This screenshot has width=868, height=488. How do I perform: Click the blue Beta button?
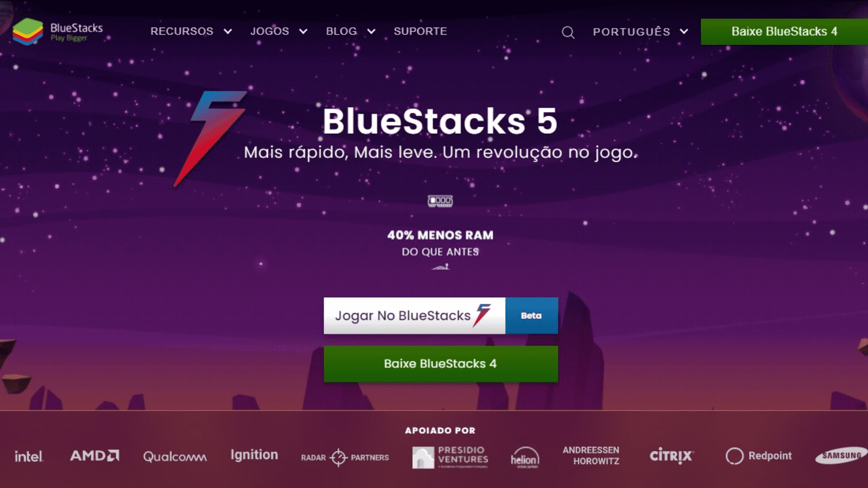pyautogui.click(x=532, y=315)
